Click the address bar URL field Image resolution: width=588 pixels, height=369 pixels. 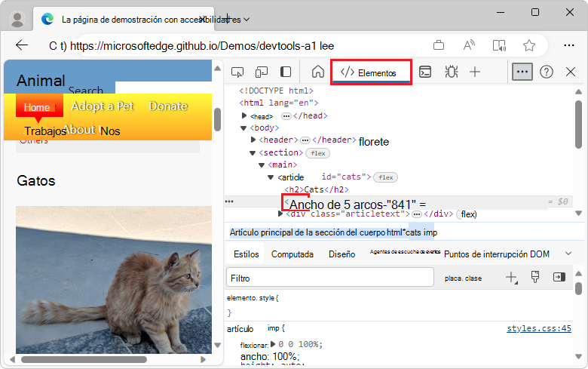[240, 46]
